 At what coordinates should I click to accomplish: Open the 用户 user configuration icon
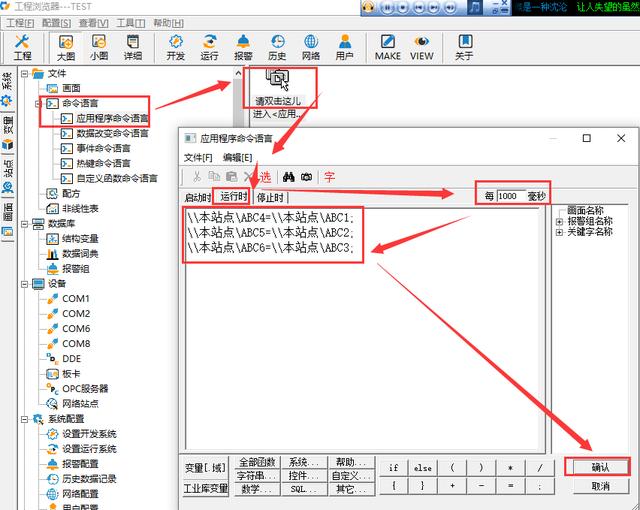click(x=344, y=47)
